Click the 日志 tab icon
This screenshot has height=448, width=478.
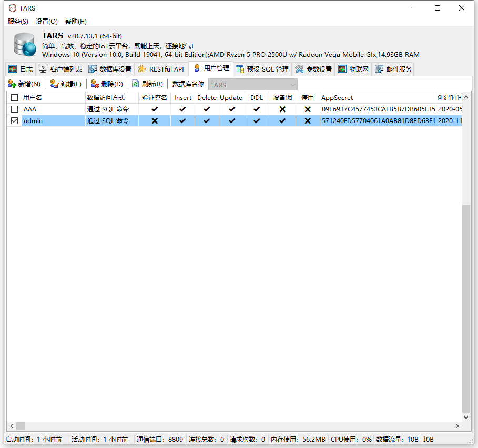coord(13,69)
